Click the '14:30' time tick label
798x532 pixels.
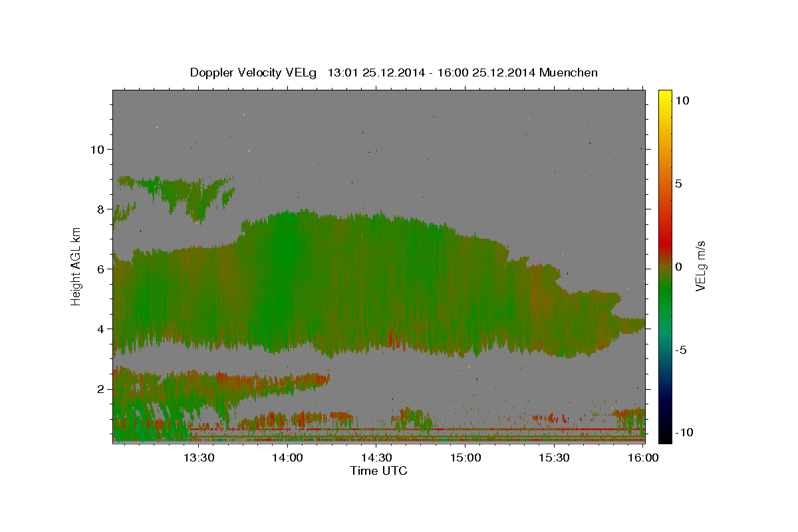[x=376, y=458]
